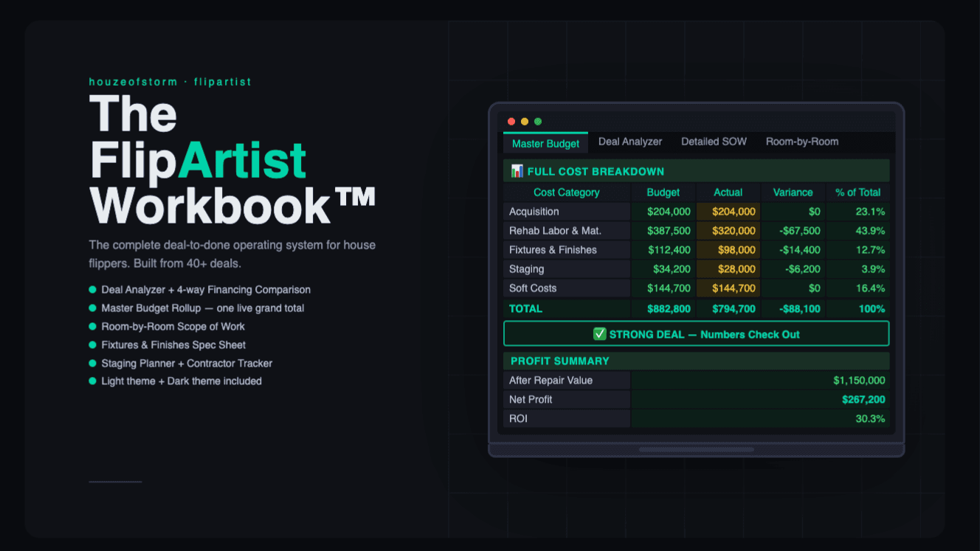Select the Budget column header

[x=663, y=193]
